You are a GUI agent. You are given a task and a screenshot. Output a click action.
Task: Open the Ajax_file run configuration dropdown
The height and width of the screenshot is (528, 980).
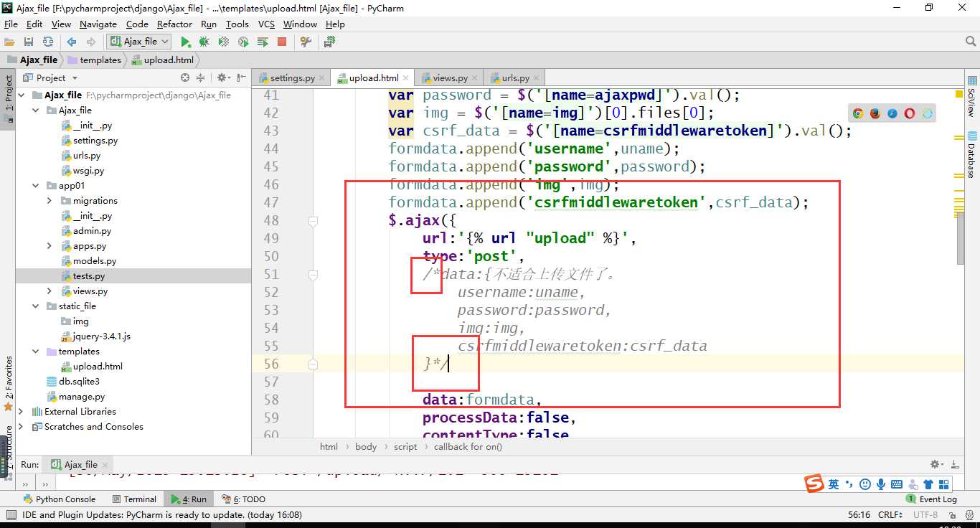pyautogui.click(x=139, y=42)
